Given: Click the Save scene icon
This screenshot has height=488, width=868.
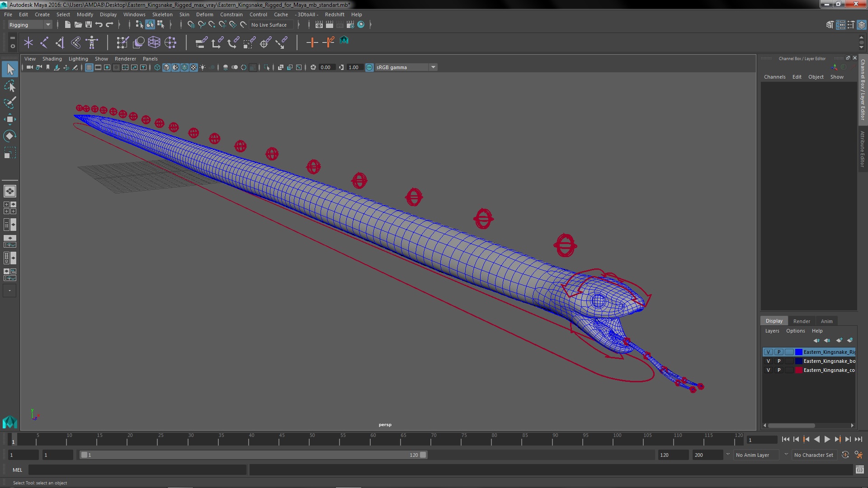Looking at the screenshot, I should [89, 25].
